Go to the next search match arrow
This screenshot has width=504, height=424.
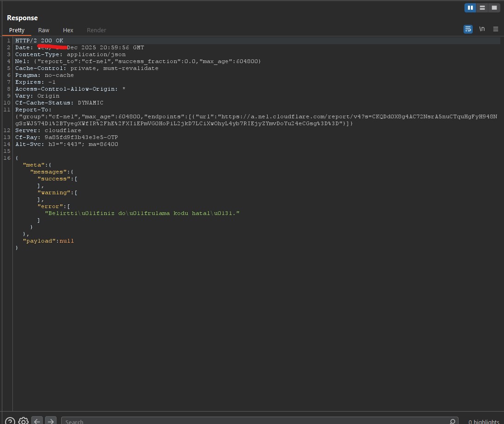coord(51,421)
